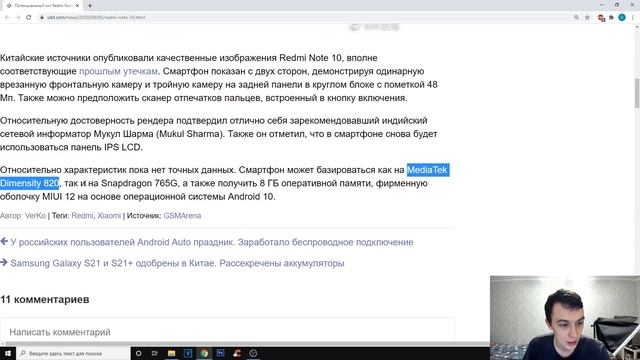Click the highlighted 'MediaTek Dimensity 820' text
Screen dimensions: 640x360
click(428, 170)
